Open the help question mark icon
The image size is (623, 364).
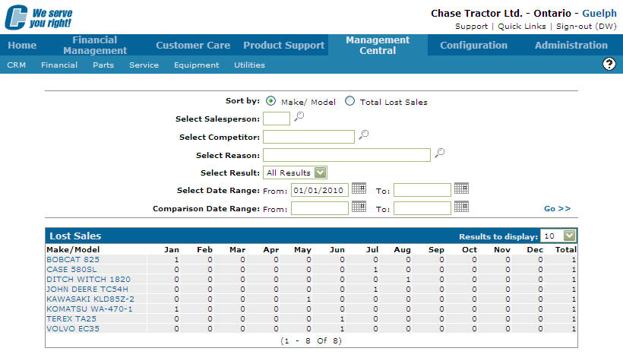[609, 64]
